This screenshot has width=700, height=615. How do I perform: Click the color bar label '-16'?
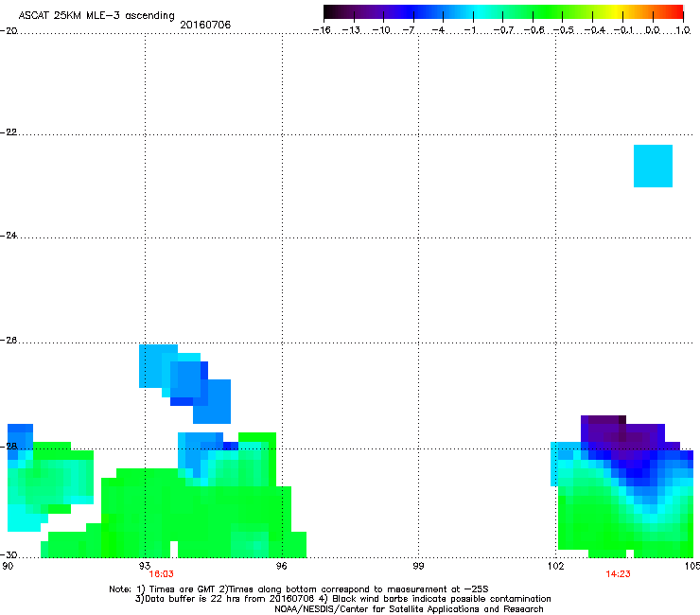coord(322,30)
